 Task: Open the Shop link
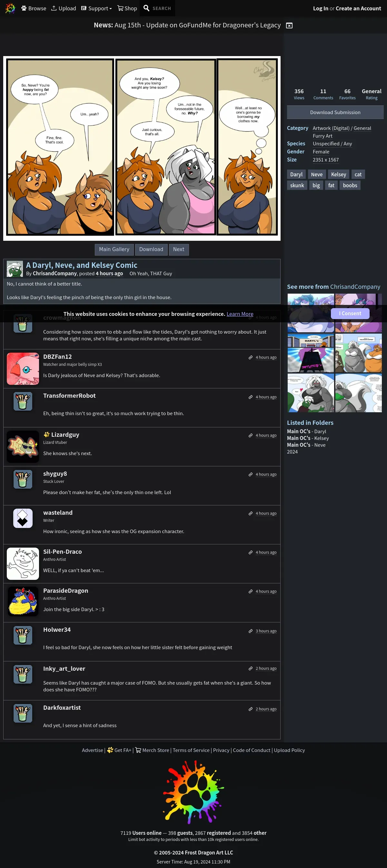(127, 8)
